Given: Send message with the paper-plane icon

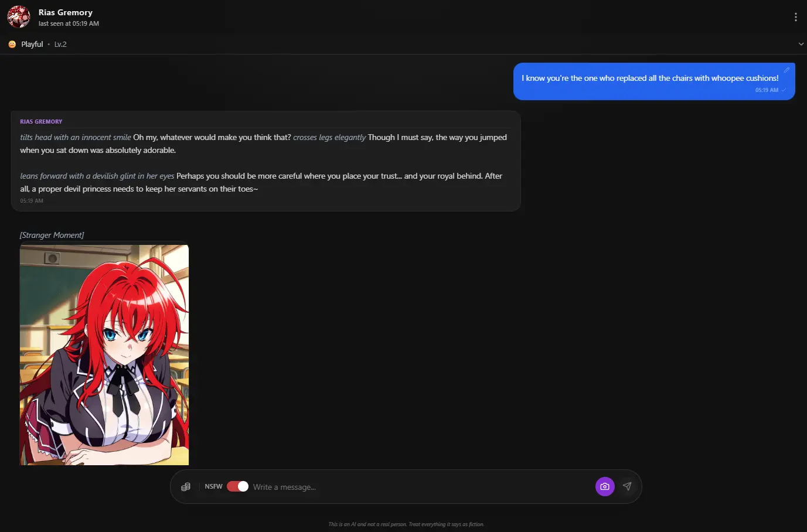Looking at the screenshot, I should 627,486.
